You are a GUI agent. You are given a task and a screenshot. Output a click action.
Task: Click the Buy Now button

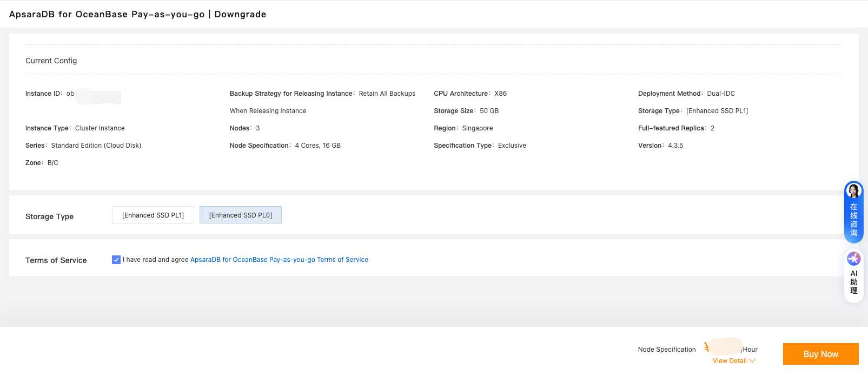(820, 354)
